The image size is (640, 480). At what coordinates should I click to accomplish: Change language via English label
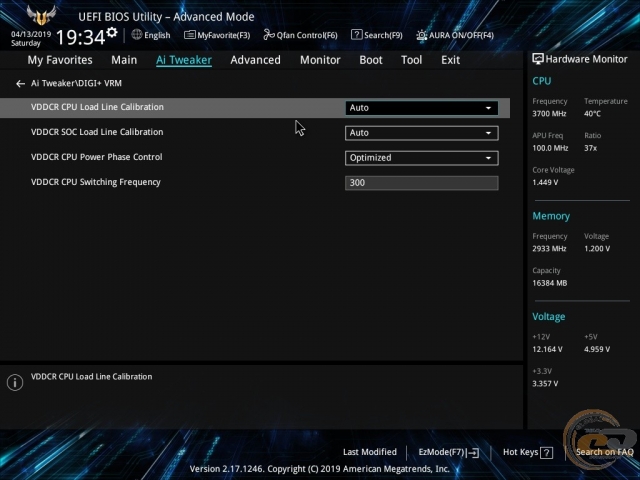click(x=157, y=35)
